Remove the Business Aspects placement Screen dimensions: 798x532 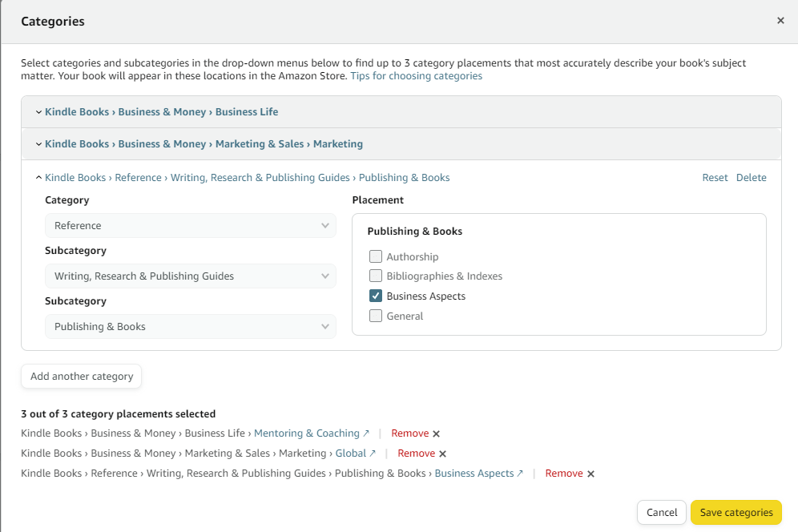[564, 473]
